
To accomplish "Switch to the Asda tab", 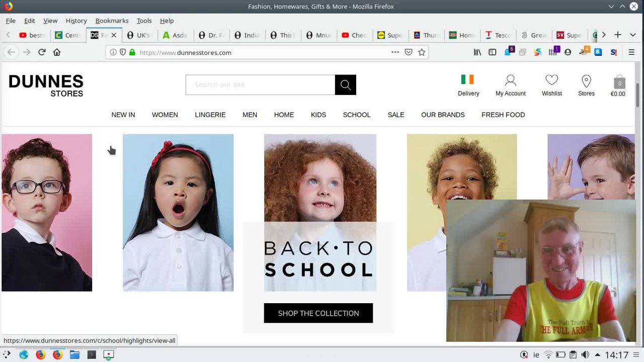I will point(175,35).
